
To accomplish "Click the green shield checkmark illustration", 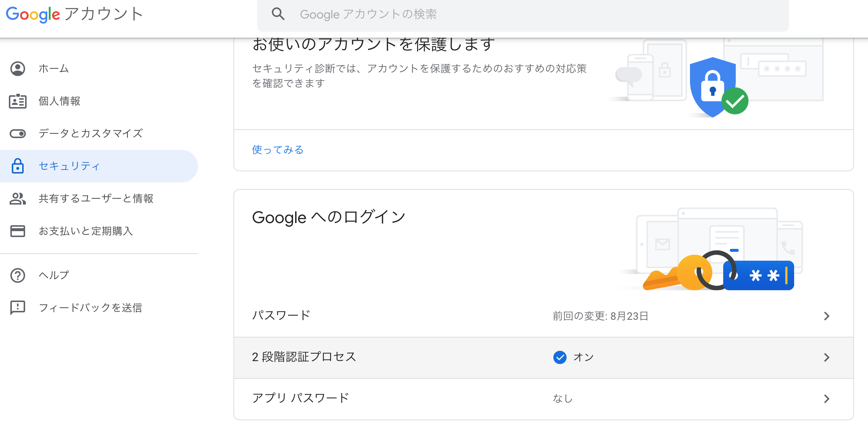I will pos(735,100).
